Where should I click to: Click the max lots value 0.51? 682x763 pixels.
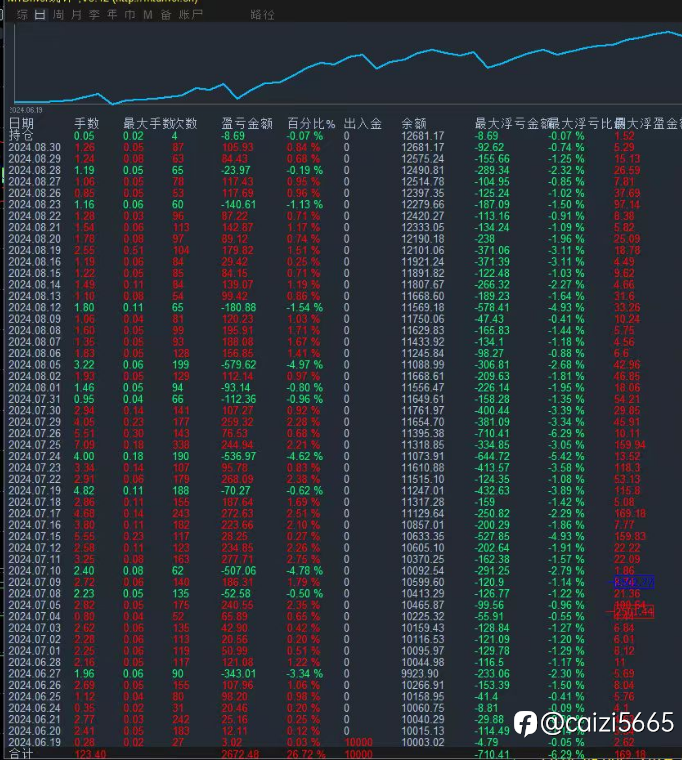pos(133,250)
